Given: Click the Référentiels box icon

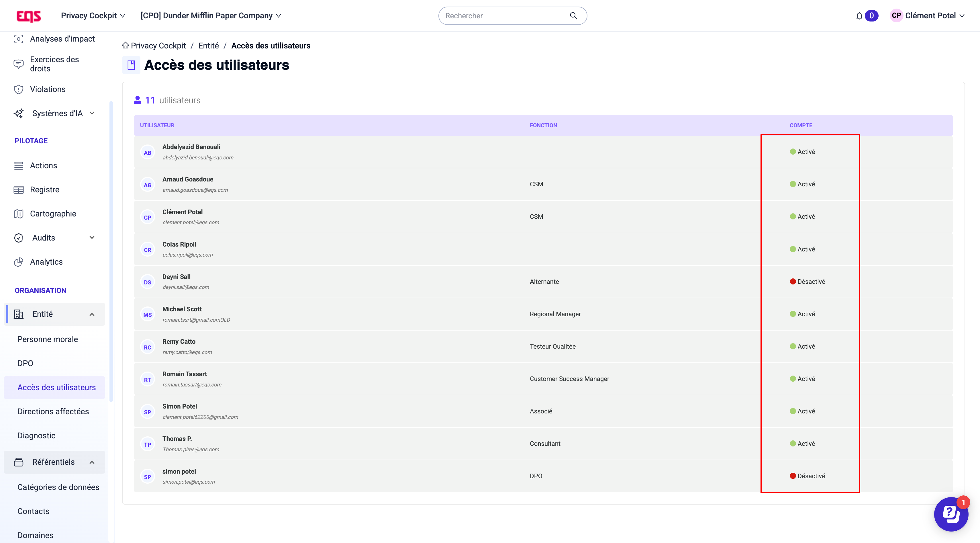Looking at the screenshot, I should 19,462.
